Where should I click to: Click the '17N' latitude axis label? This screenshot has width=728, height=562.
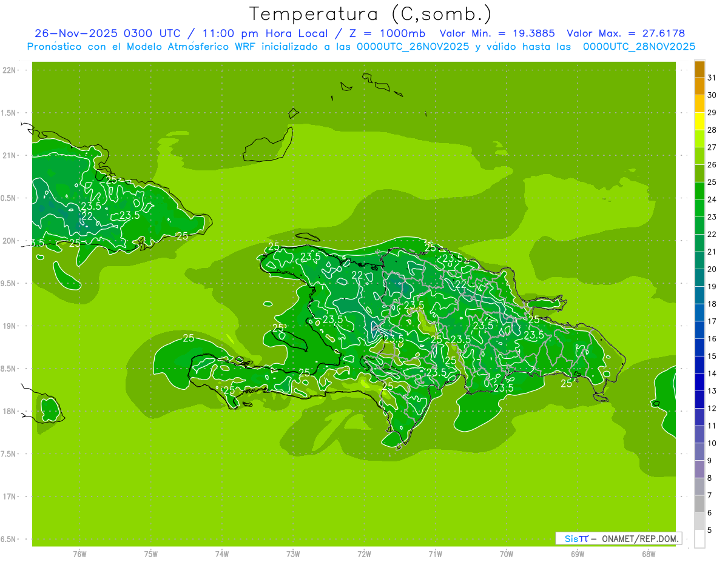click(9, 497)
